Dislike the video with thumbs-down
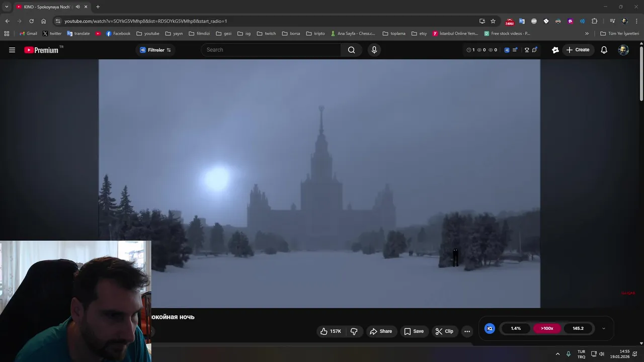 coord(354,331)
